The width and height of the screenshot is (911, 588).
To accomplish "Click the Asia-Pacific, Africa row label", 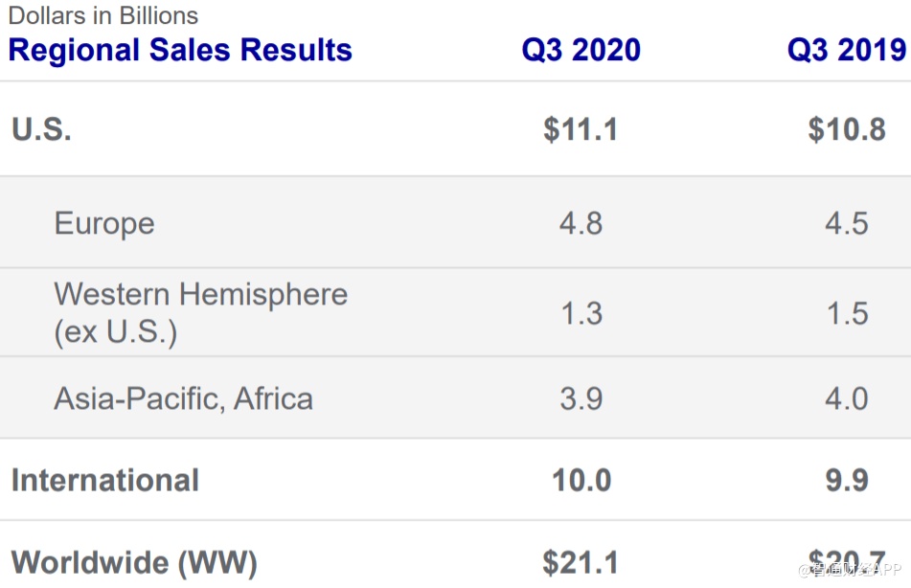I will [183, 398].
